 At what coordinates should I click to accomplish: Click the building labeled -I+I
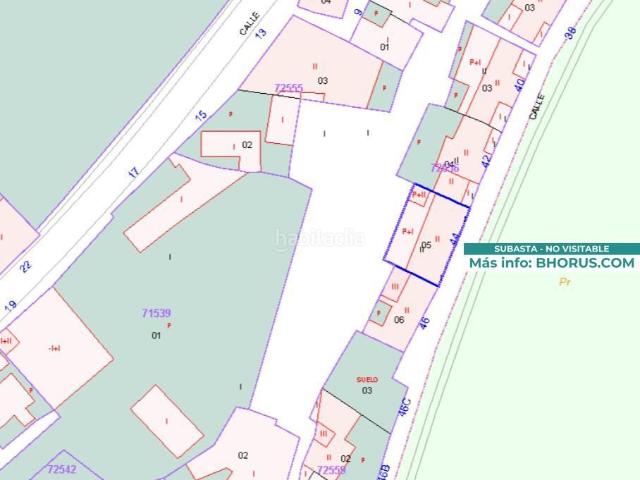click(x=54, y=348)
